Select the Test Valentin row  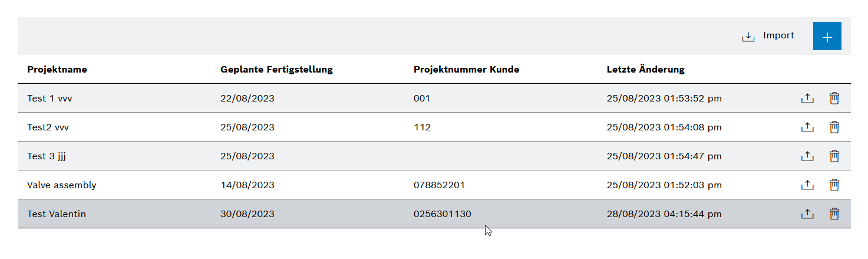tap(434, 214)
